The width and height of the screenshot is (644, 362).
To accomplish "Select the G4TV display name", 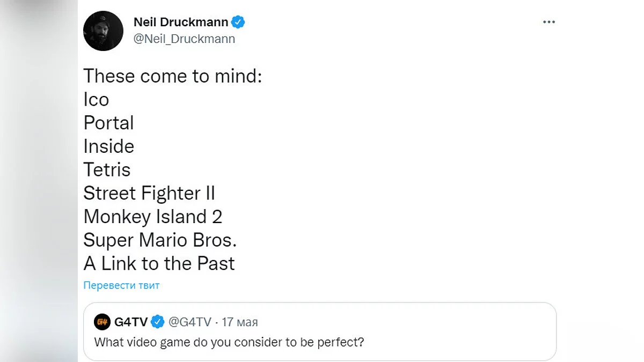I will coord(130,322).
